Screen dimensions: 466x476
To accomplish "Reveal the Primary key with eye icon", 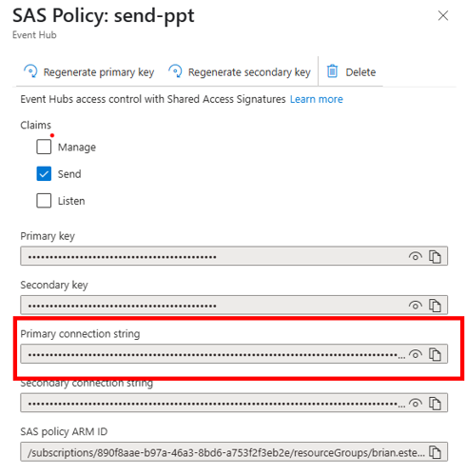I will [x=416, y=256].
